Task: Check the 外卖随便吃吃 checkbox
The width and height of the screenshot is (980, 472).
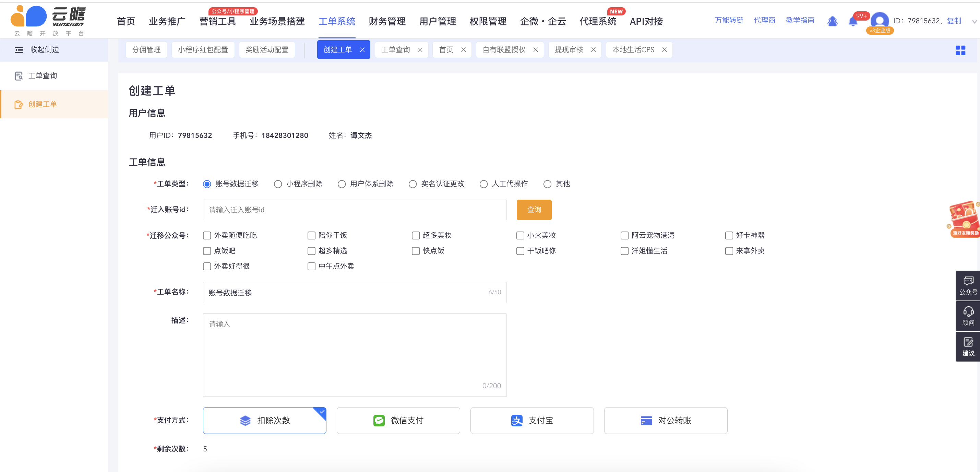Action: (207, 236)
